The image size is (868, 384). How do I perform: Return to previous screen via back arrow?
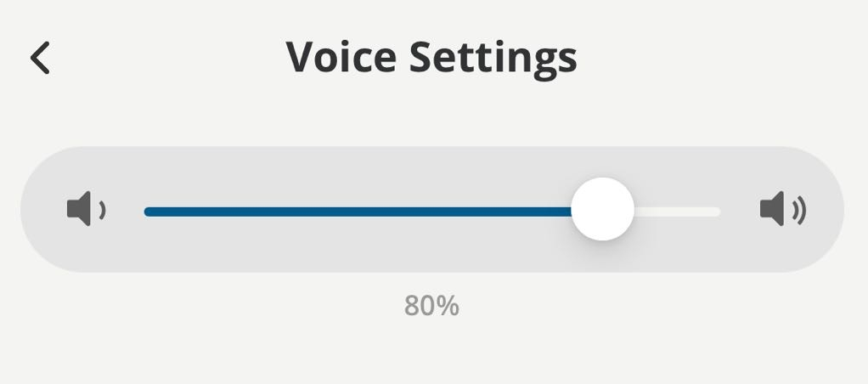click(x=40, y=58)
